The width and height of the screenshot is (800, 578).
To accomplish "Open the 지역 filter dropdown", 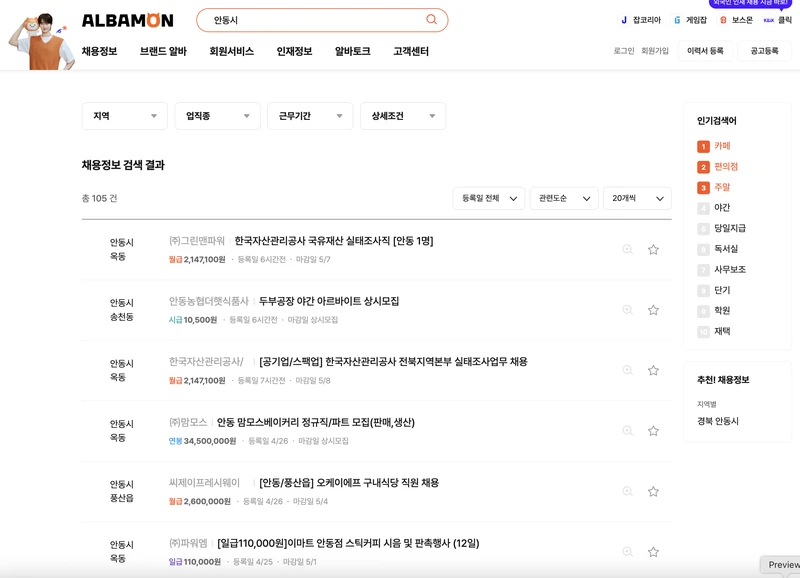I will 124,115.
